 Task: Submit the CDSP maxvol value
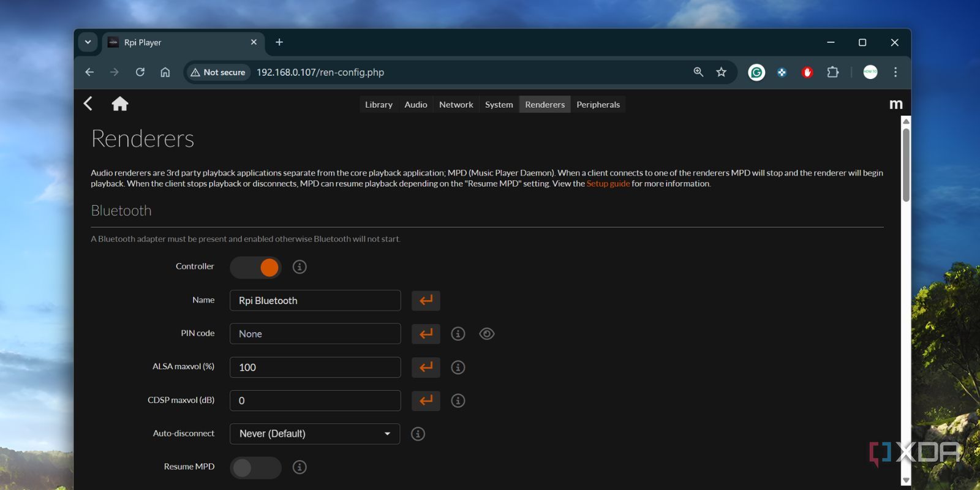[x=426, y=401]
